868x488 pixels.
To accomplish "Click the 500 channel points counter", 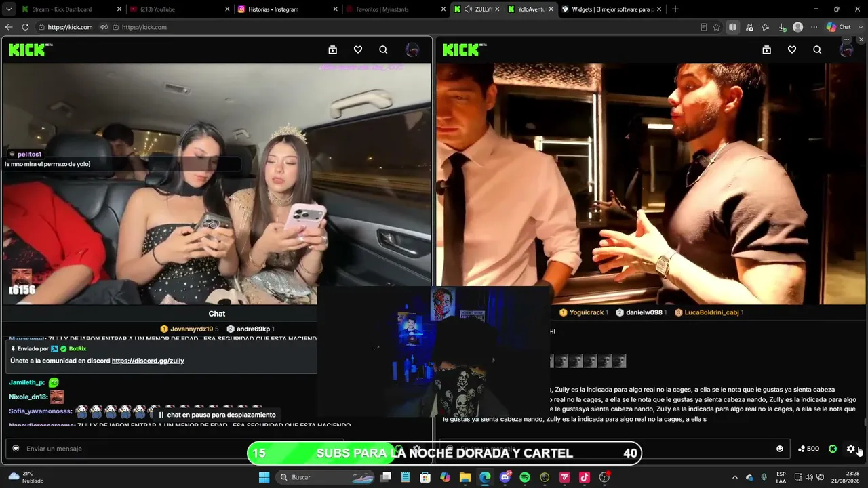I will (808, 449).
